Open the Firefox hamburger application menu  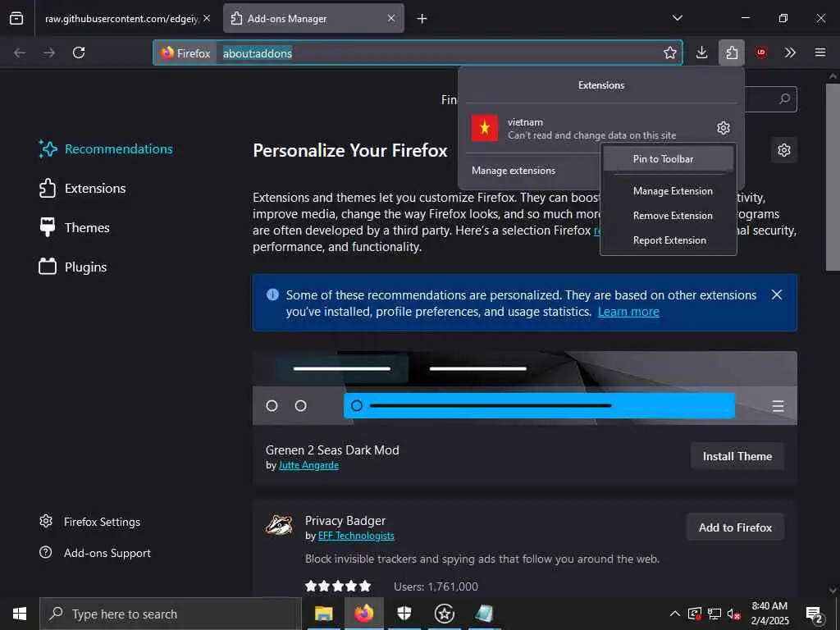tap(819, 52)
